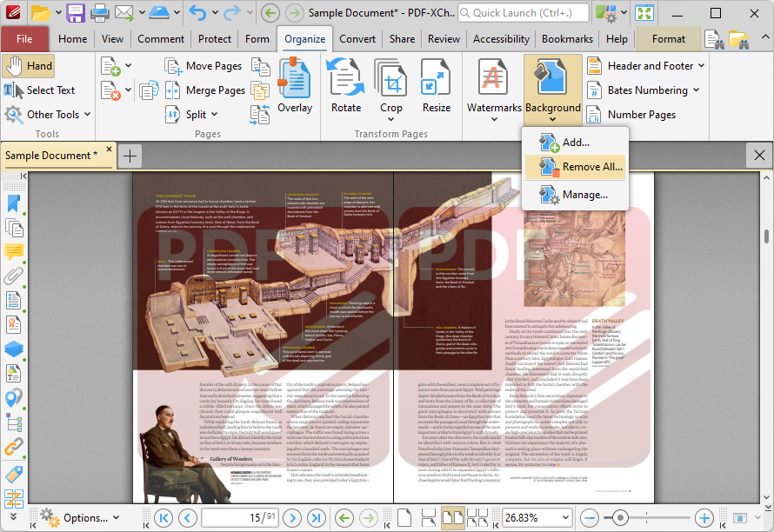Click the Undo icon
The image size is (774, 532).
(197, 13)
